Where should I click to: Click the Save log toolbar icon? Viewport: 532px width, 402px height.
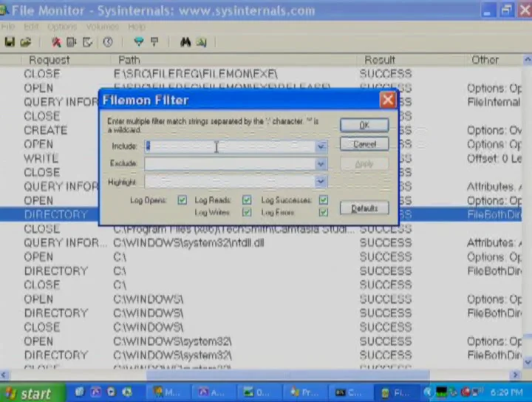tap(10, 42)
